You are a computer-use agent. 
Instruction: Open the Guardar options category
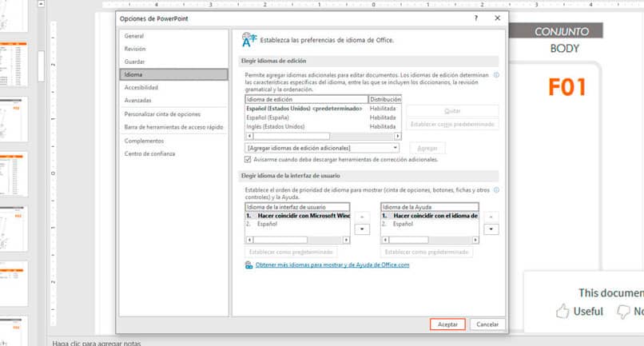[x=134, y=62]
